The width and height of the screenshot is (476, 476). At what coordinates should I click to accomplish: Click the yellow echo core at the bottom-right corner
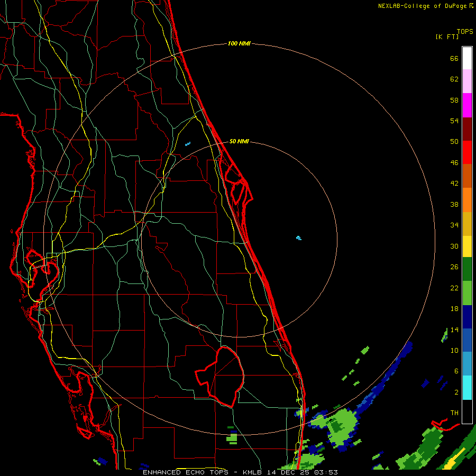click(454, 459)
